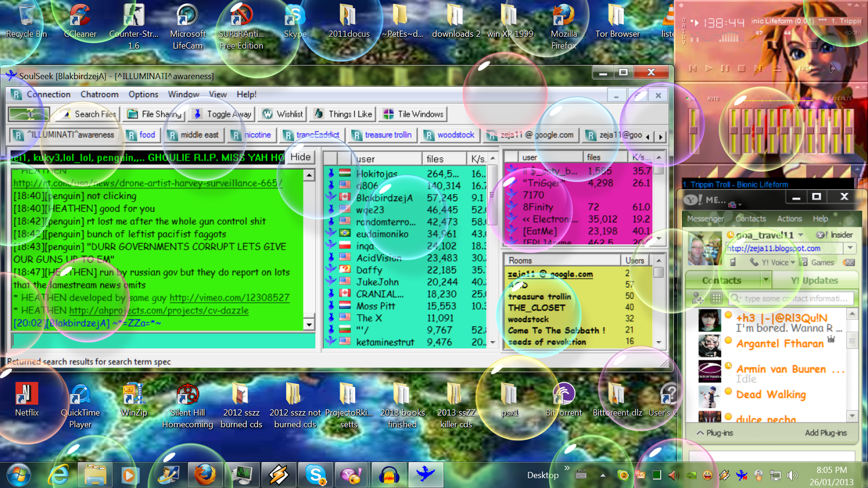Open Mozilla Firefox desktop shortcut

(x=564, y=26)
